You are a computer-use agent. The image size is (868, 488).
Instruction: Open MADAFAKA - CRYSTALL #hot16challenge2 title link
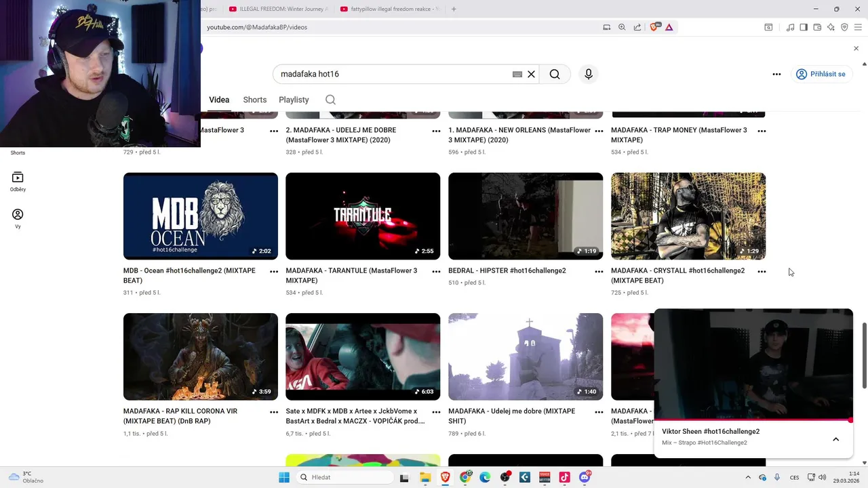point(677,275)
